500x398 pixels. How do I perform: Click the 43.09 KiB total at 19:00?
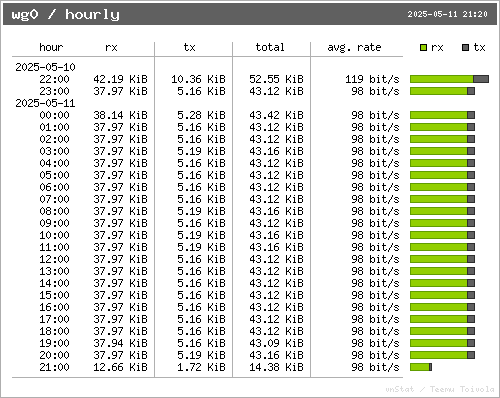(x=276, y=343)
